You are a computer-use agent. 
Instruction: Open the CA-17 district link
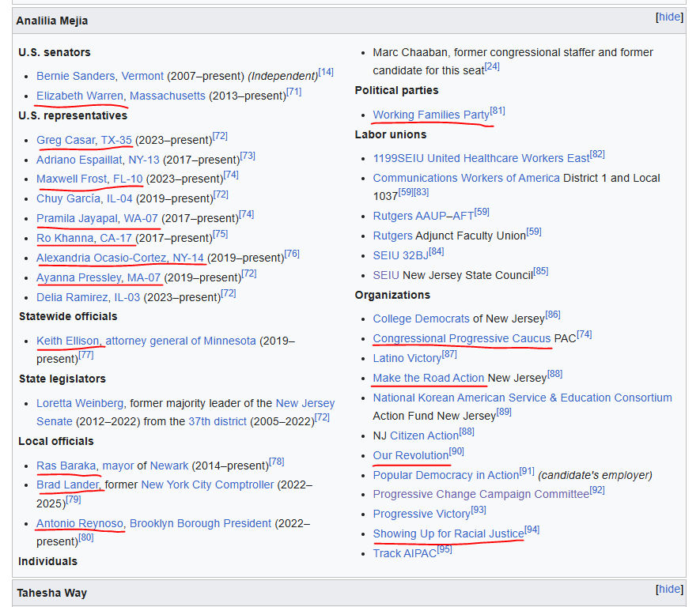(115, 238)
